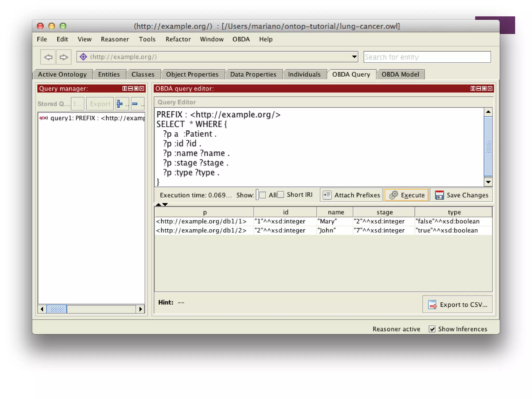
Task: Click the query editor vertical scrollbar thumb
Action: point(488,146)
